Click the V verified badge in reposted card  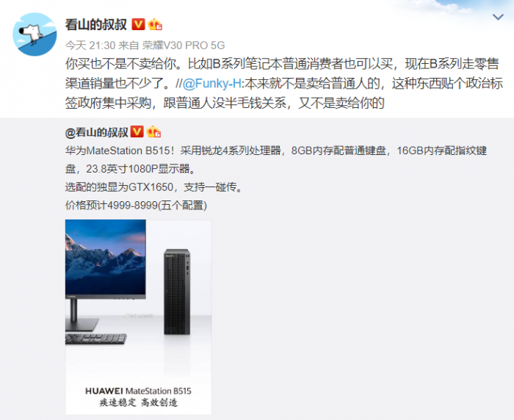tap(137, 132)
